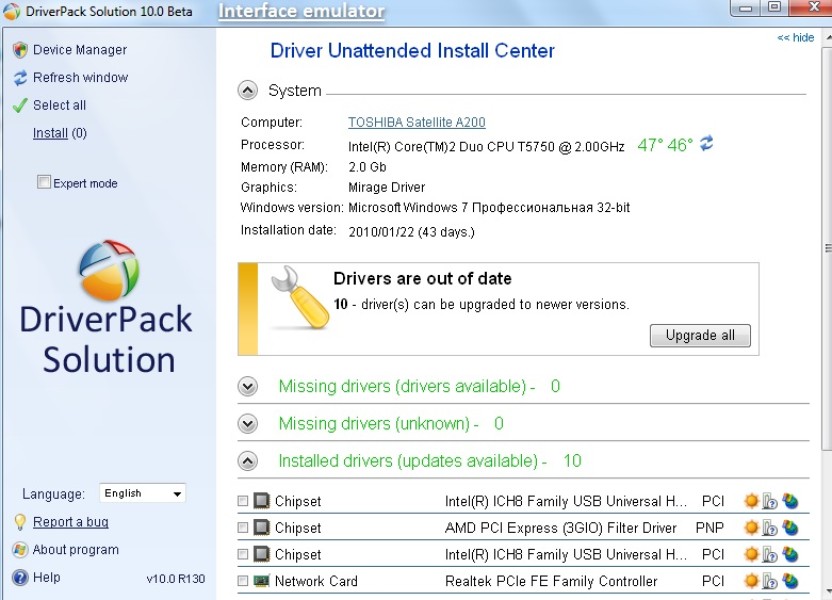Viewport: 832px width, 600px height.
Task: Click the Network Card device icon
Action: [x=261, y=580]
